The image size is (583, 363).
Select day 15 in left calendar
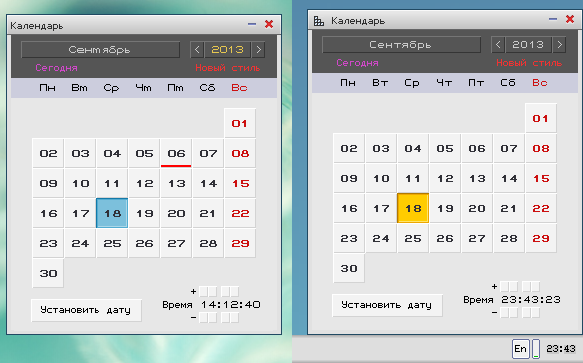240,183
